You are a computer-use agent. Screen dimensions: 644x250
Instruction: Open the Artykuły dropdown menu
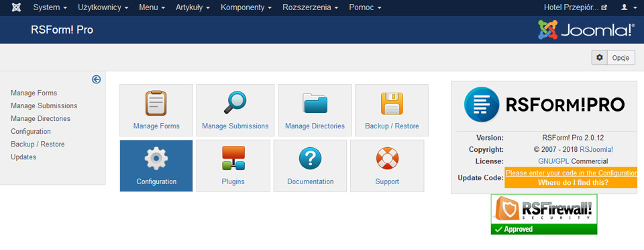coord(193,7)
